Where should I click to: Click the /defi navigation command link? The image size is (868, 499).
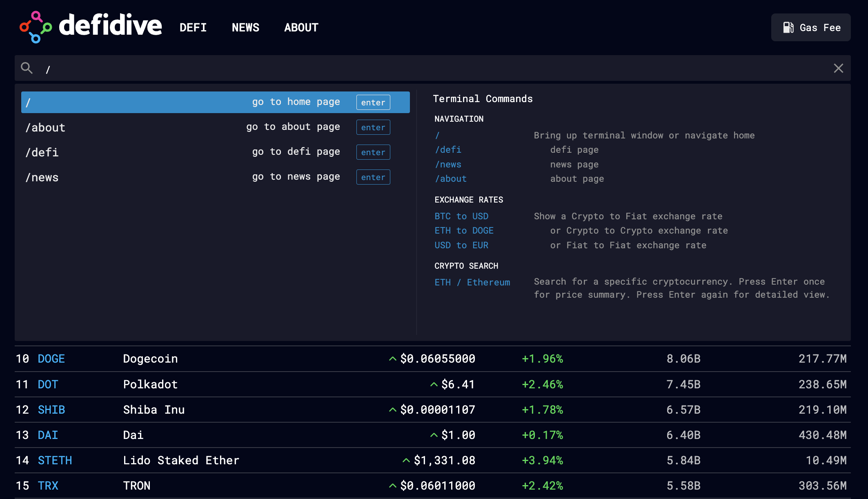[448, 150]
